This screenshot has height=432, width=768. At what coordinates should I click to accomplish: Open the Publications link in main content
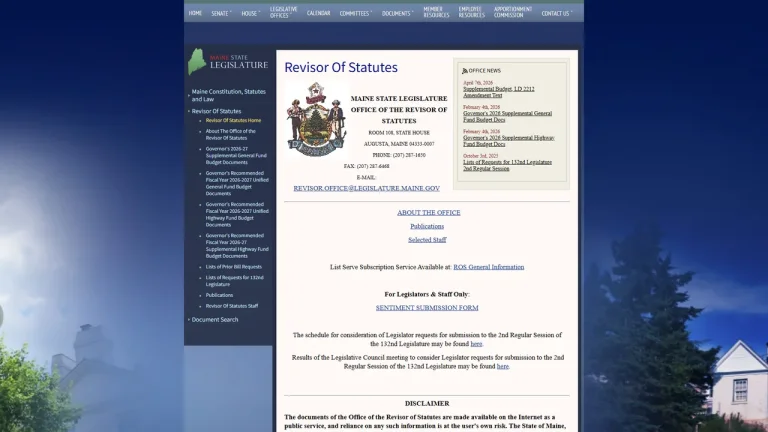(x=427, y=226)
